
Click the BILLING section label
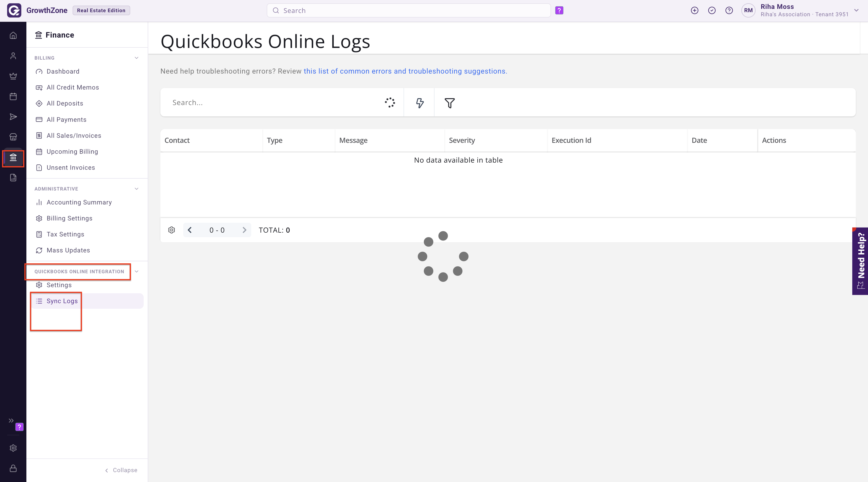[x=44, y=58]
